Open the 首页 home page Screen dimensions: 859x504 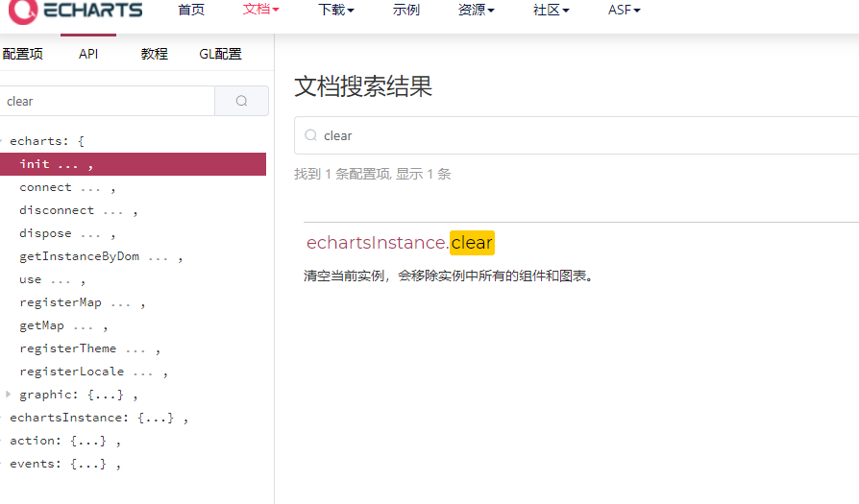point(191,10)
